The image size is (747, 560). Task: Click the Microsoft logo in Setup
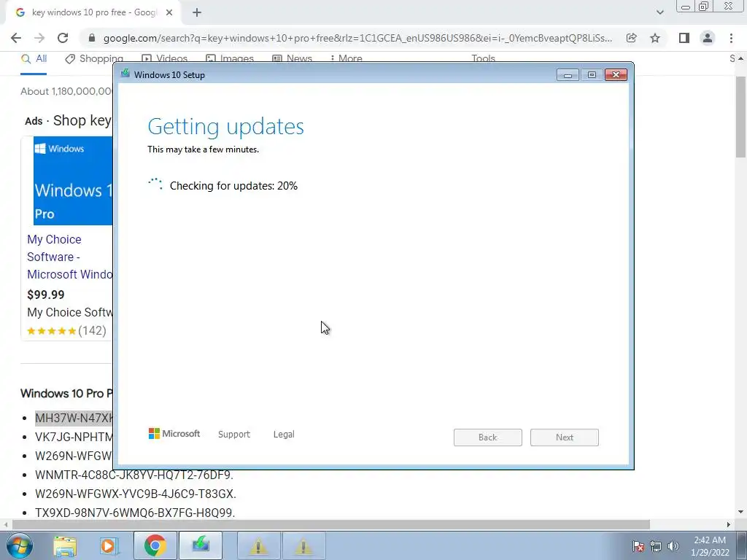point(174,434)
